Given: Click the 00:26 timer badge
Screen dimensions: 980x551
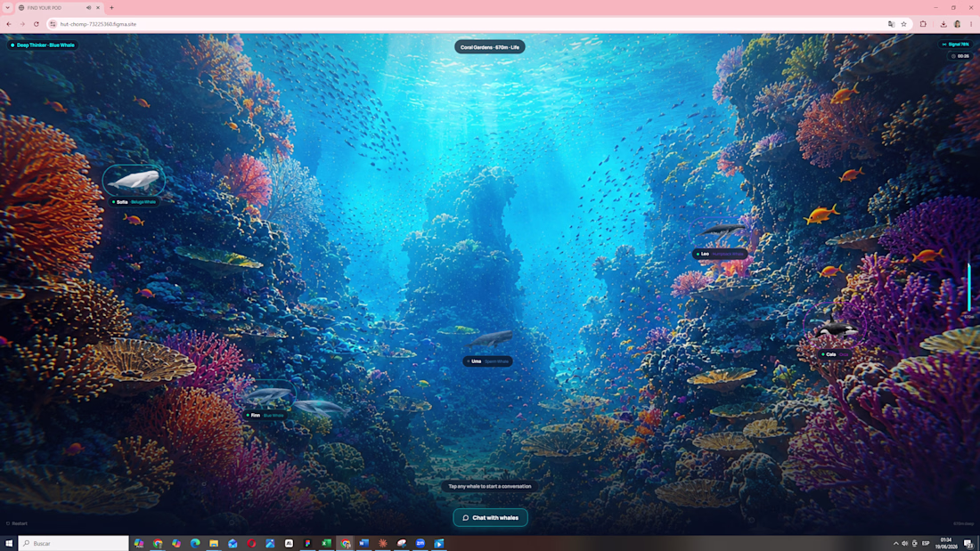Looking at the screenshot, I should click(960, 55).
